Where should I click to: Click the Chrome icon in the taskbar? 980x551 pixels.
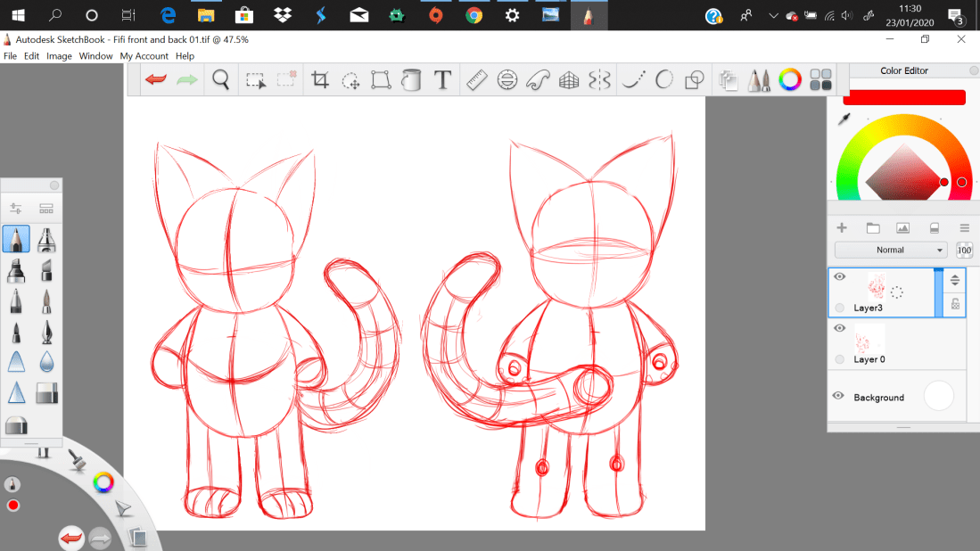474,15
